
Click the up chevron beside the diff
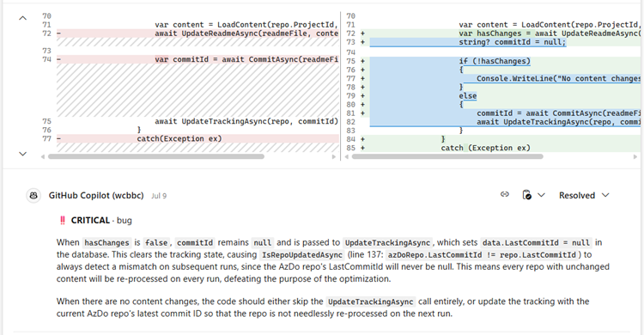(23, 18)
